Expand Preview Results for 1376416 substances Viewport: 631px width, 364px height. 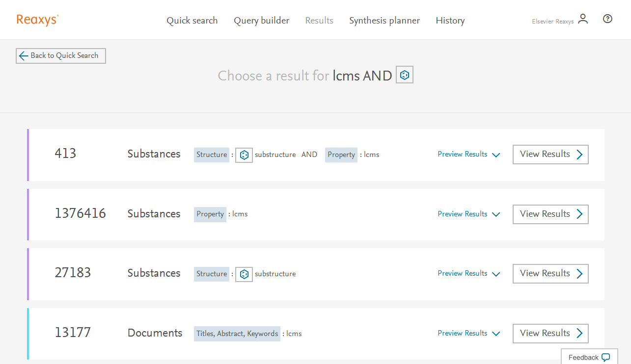pos(468,214)
